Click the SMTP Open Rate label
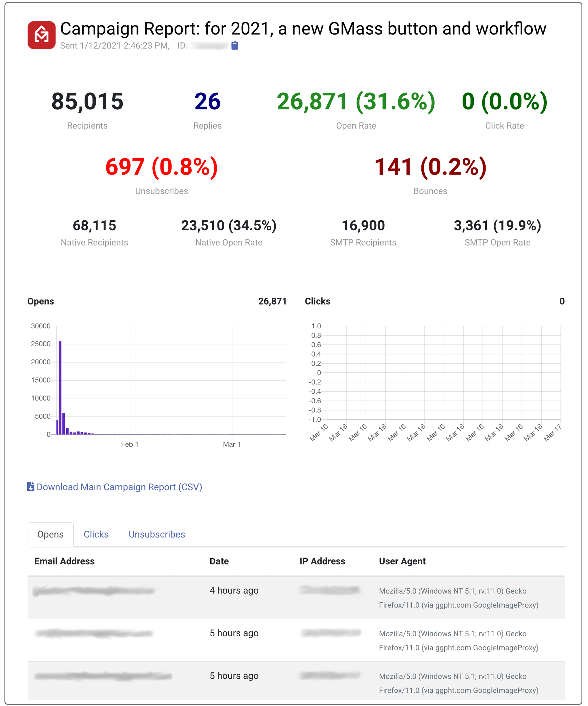This screenshot has width=588, height=706. coord(497,242)
